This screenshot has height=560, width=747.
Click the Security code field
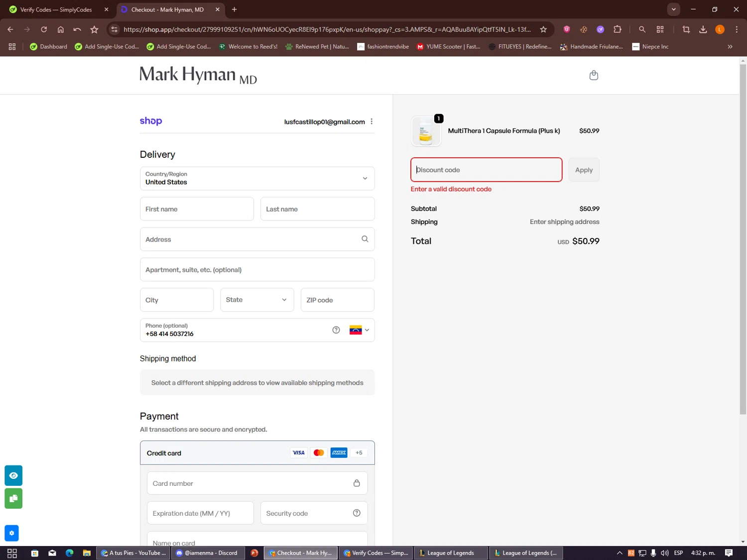314,513
